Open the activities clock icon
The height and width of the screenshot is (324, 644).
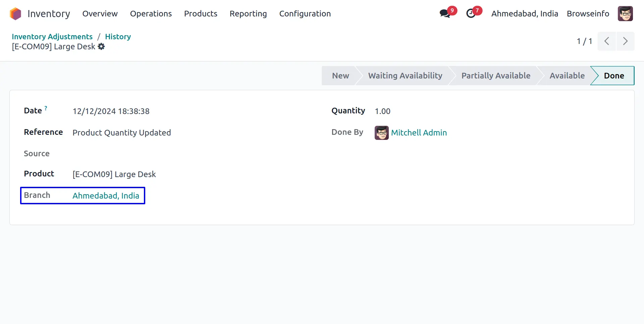pyautogui.click(x=471, y=13)
